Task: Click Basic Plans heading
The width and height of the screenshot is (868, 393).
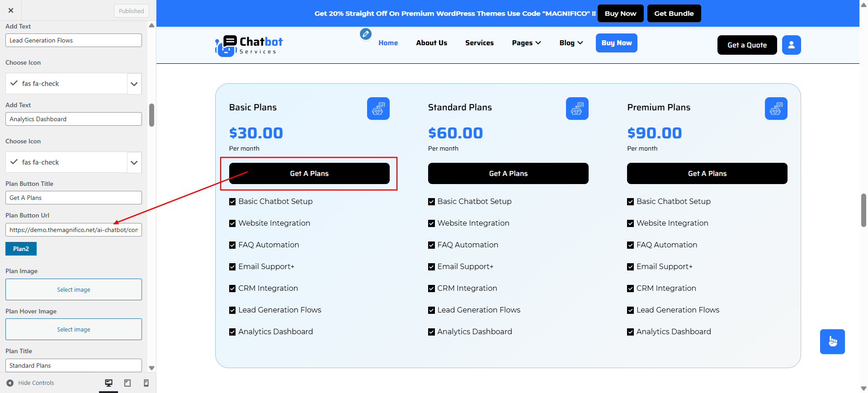Action: click(x=253, y=107)
